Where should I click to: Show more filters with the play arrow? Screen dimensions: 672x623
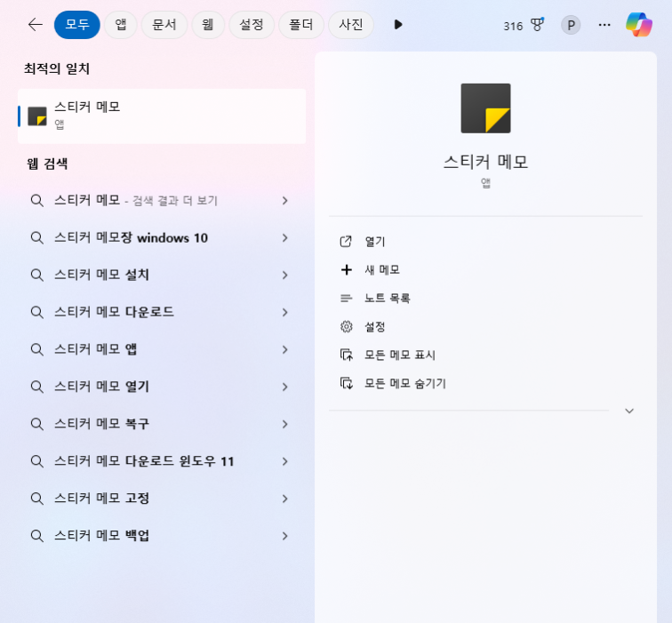pos(398,25)
